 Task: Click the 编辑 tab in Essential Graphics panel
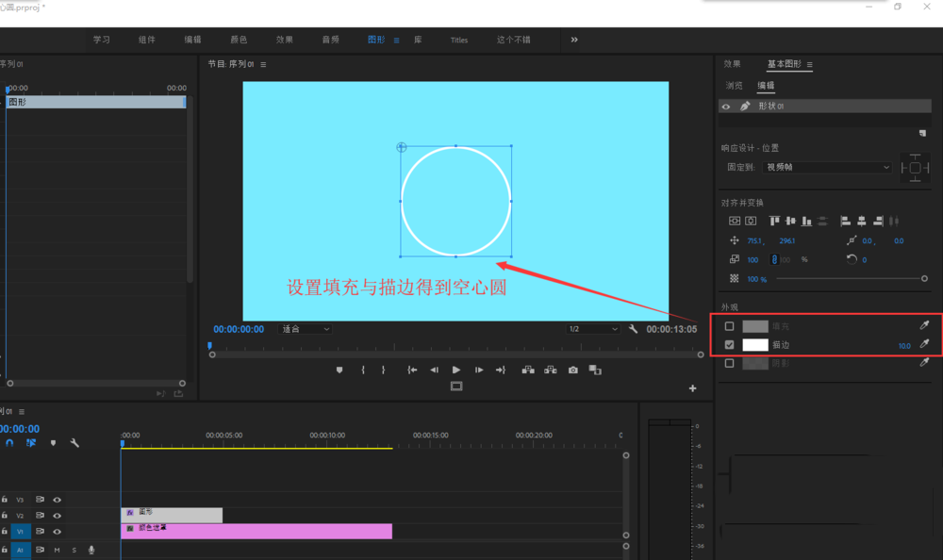point(765,85)
